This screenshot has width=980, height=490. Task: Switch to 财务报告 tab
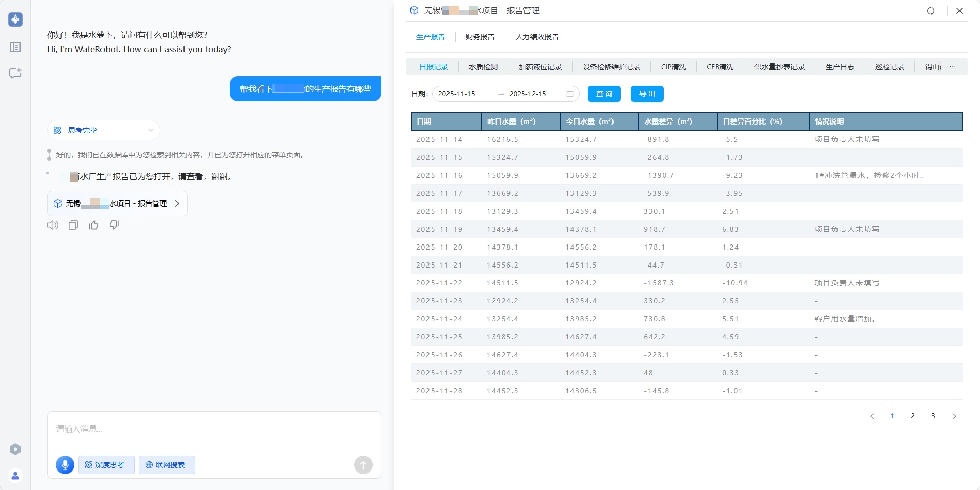point(480,37)
